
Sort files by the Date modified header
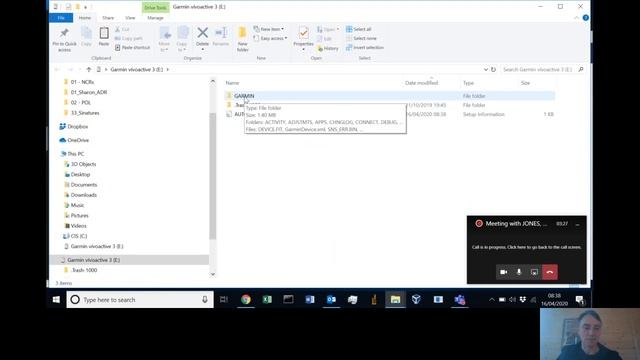pos(421,83)
